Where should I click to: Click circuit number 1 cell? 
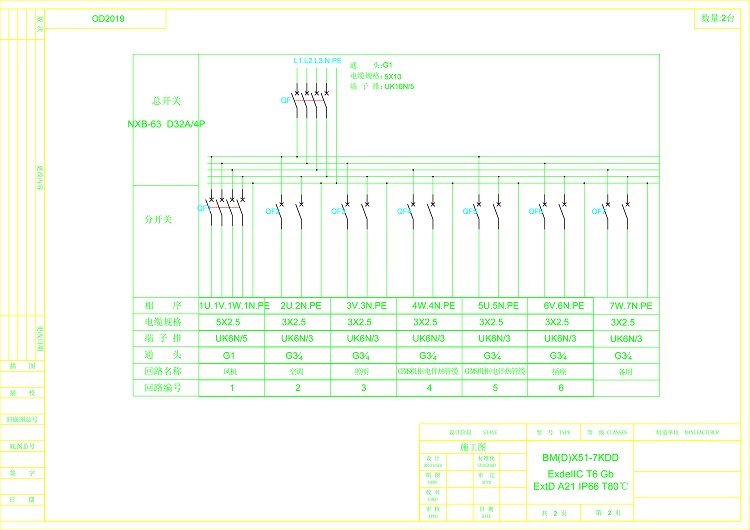tap(232, 388)
